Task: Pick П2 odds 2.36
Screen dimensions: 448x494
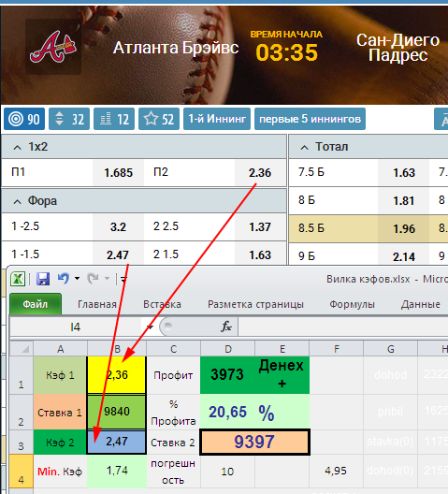Action: [x=260, y=173]
